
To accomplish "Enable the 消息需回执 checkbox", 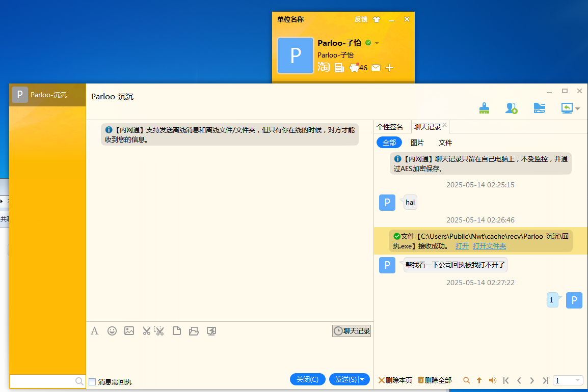I will click(x=92, y=381).
